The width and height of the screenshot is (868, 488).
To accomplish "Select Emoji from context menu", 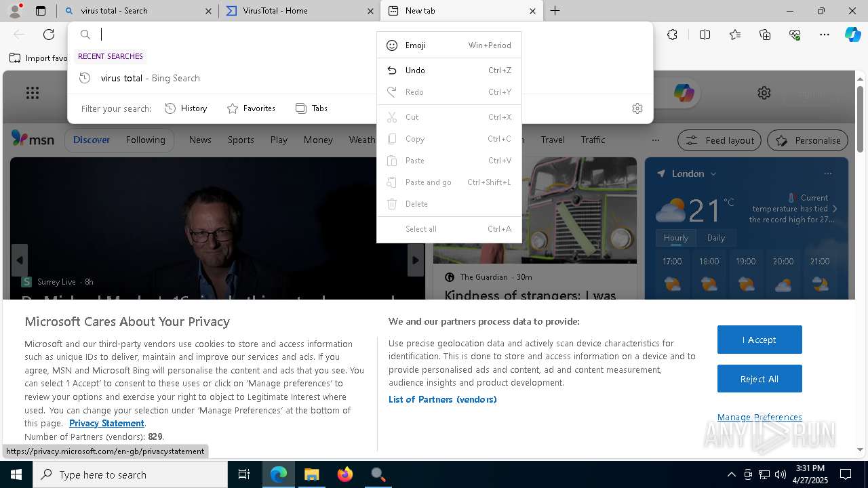I will (449, 45).
